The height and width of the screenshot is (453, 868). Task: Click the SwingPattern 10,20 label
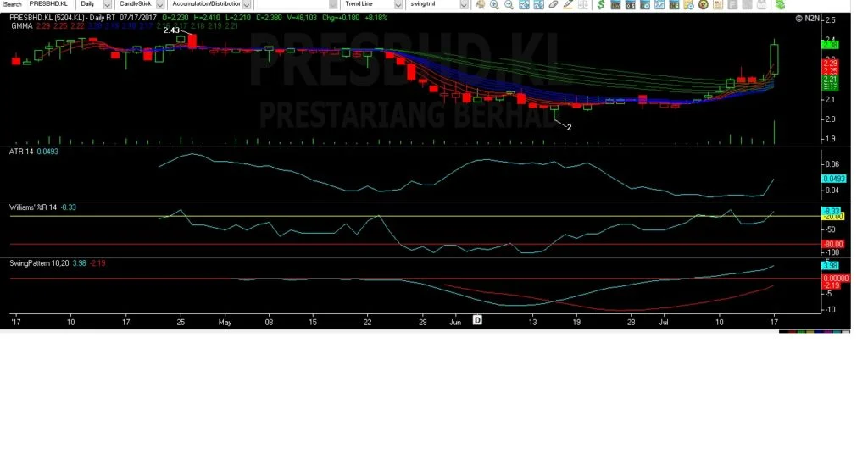39,263
